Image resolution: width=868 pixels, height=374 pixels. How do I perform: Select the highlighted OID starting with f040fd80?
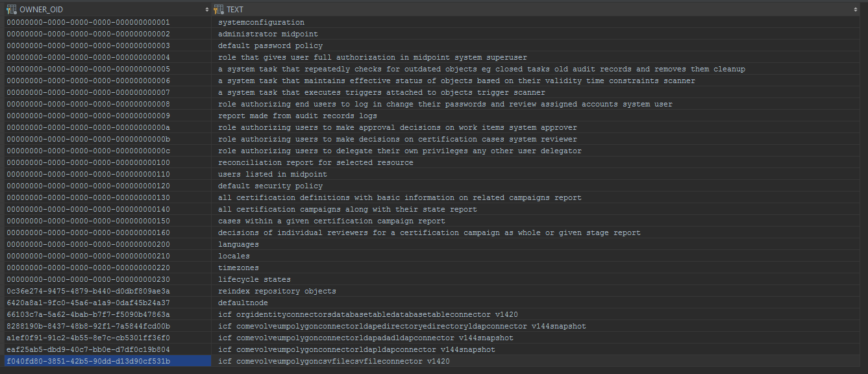point(88,362)
